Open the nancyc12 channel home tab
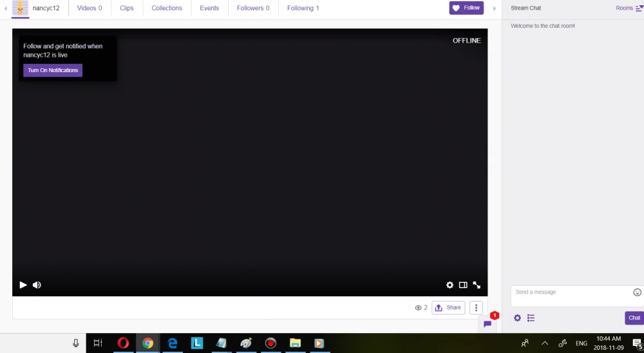This screenshot has height=353, width=644. [46, 8]
